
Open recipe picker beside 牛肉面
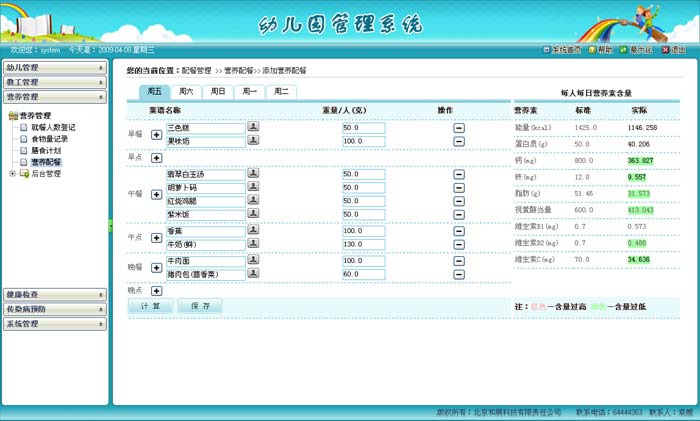(253, 260)
